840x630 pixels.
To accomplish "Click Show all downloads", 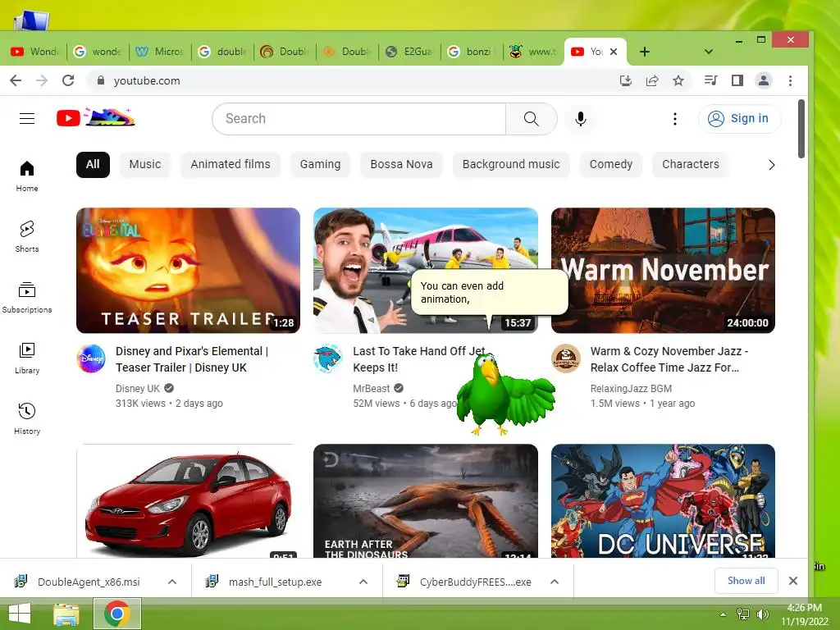I will point(746,581).
